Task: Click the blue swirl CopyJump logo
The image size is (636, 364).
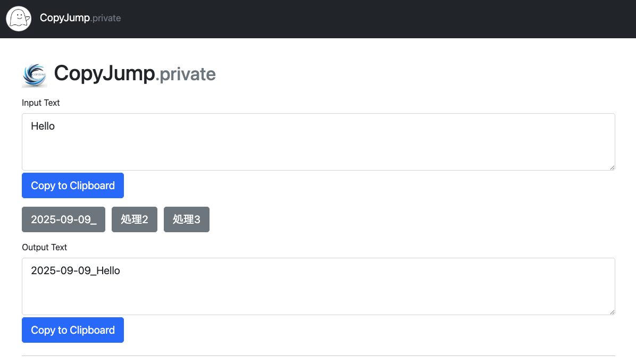Action: coord(35,74)
